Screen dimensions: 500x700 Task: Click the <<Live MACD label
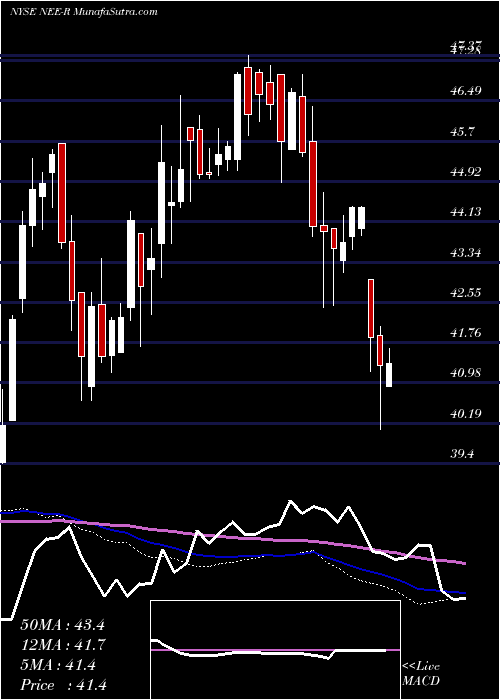421,674
